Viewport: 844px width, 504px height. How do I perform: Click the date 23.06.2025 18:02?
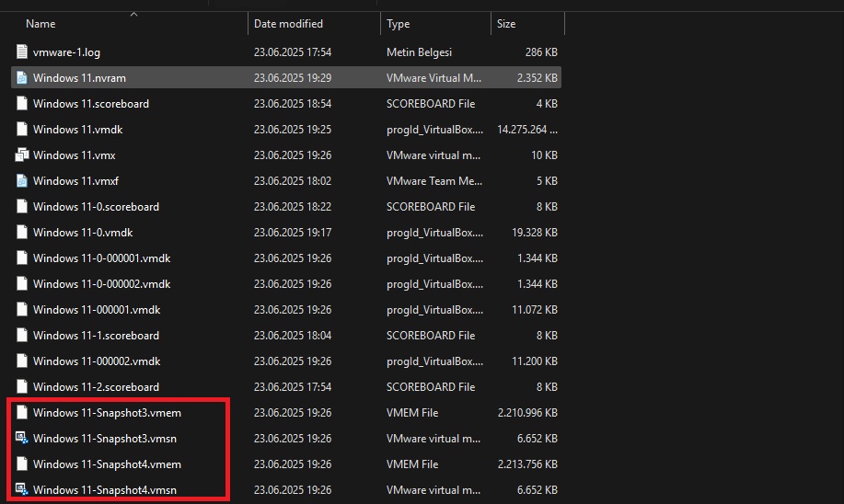coord(293,181)
